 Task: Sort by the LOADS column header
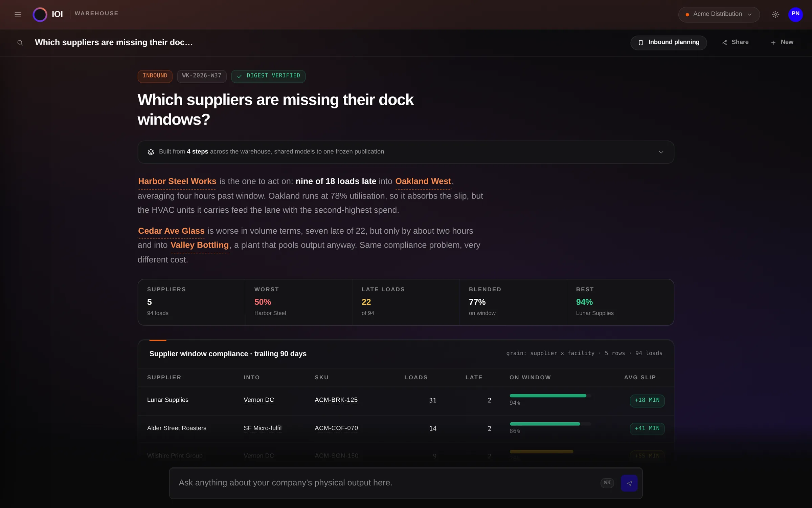coord(416,378)
